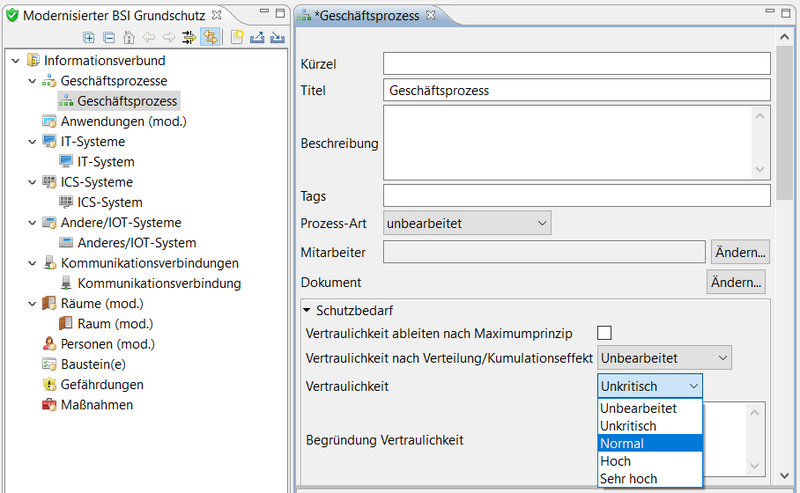
Task: Click the Gefährdungen warning icon
Action: tap(49, 384)
